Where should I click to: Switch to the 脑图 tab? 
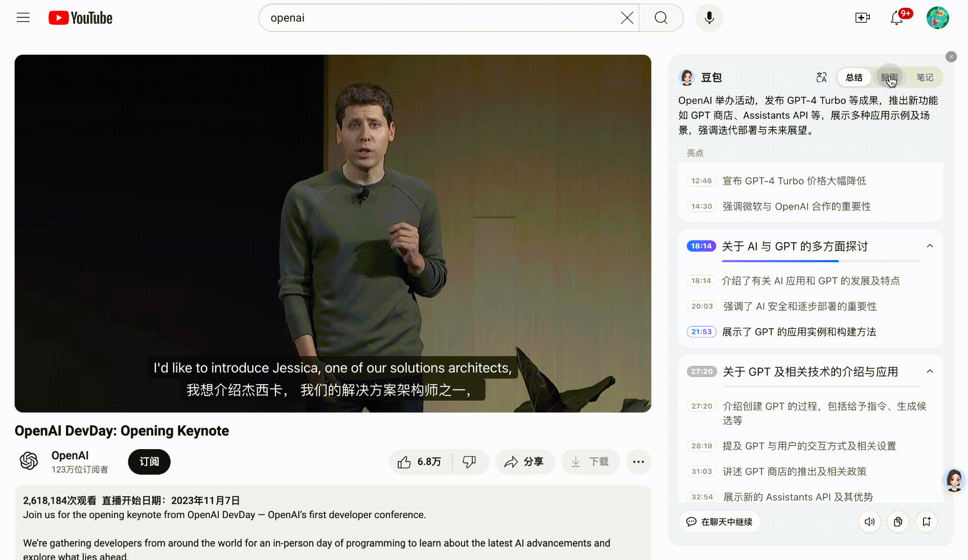889,78
